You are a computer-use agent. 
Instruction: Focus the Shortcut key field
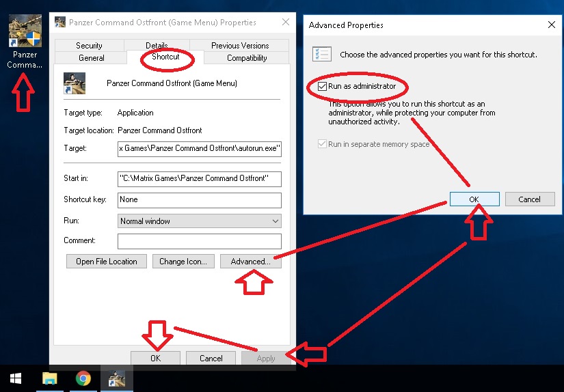pyautogui.click(x=199, y=200)
